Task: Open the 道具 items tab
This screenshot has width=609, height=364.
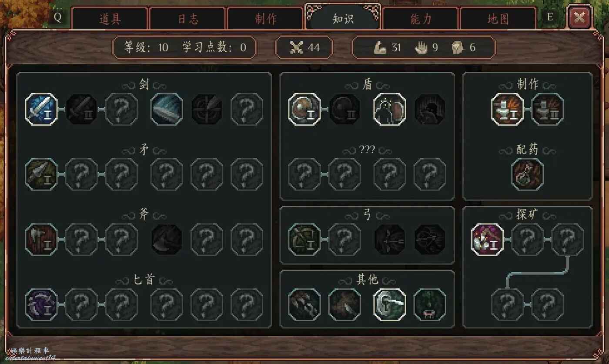Action: [110, 19]
